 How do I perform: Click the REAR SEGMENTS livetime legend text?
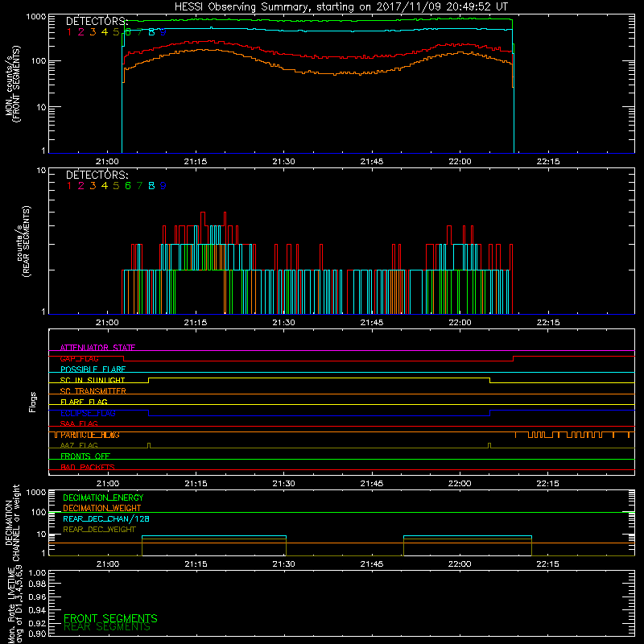pos(107,627)
